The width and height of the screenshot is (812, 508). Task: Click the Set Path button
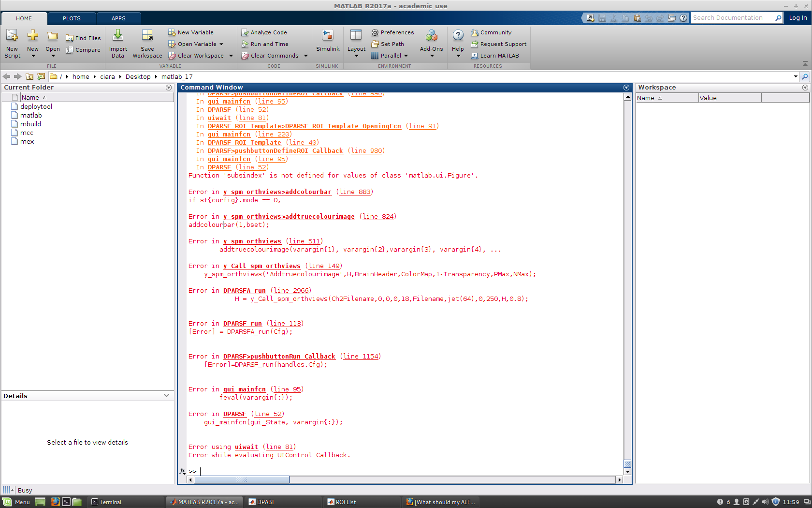point(388,44)
